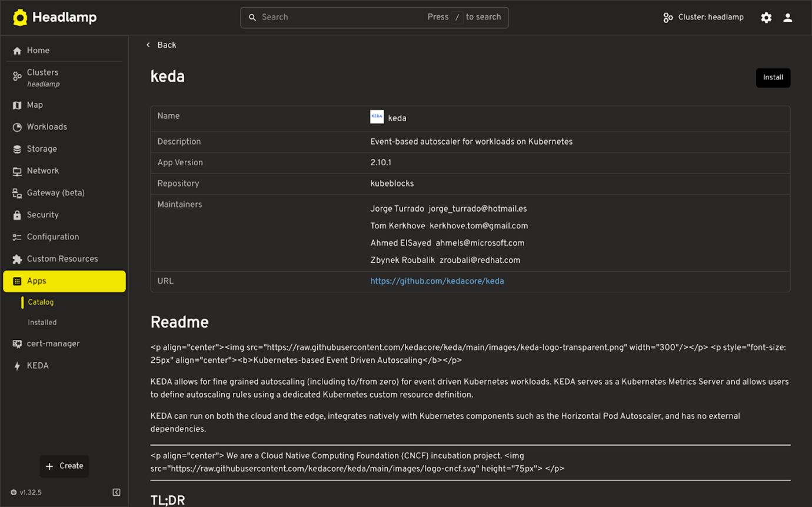Click the Cluster: headlamp button
The width and height of the screenshot is (812, 507).
coord(704,18)
